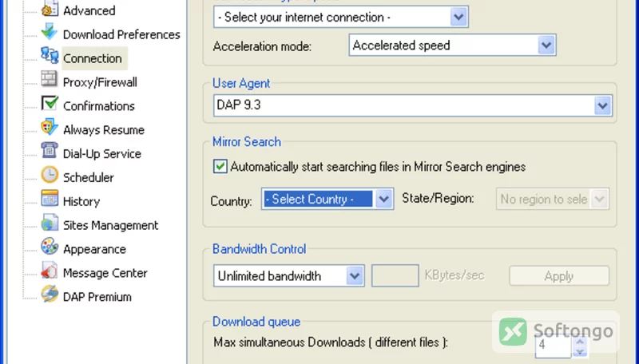639x364 pixels.
Task: Select Scheduler in the settings tree
Action: [x=89, y=177]
